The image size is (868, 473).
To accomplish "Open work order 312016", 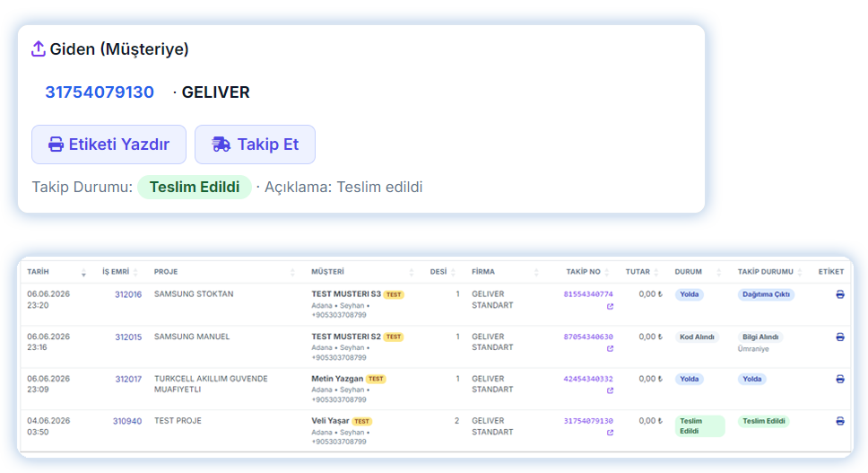I will point(128,294).
